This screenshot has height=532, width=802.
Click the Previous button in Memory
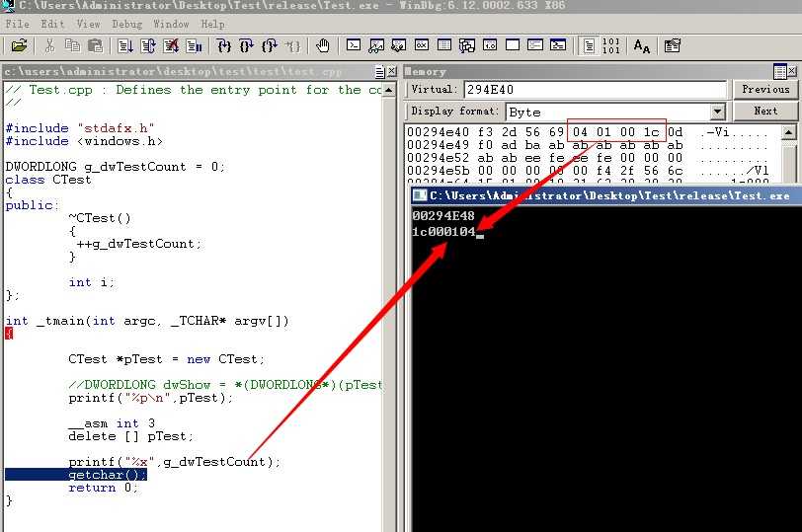click(x=765, y=90)
